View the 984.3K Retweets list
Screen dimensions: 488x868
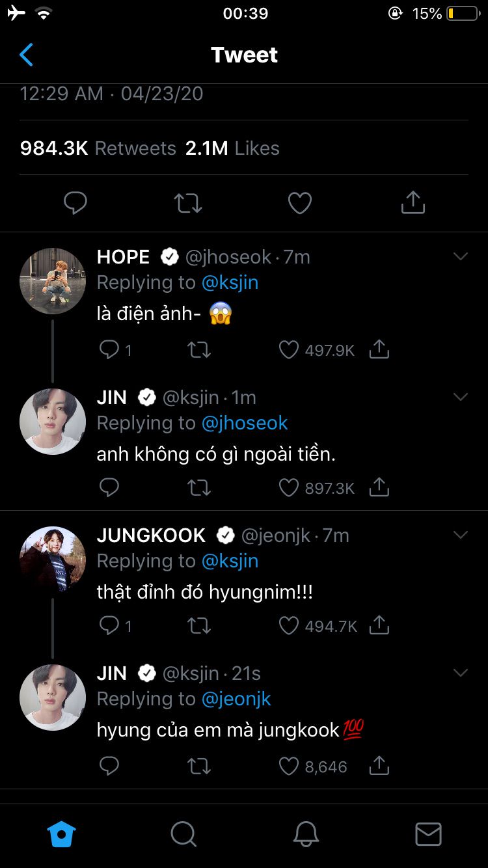tap(98, 148)
